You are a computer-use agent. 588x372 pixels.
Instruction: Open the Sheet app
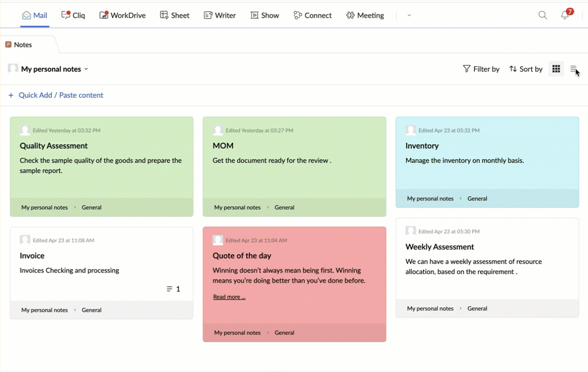pos(175,15)
